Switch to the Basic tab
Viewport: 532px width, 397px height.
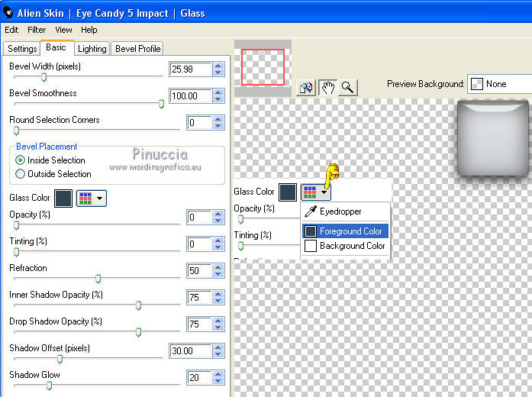56,47
